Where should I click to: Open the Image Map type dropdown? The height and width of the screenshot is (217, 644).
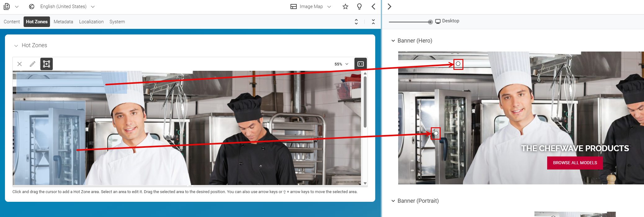pyautogui.click(x=311, y=7)
